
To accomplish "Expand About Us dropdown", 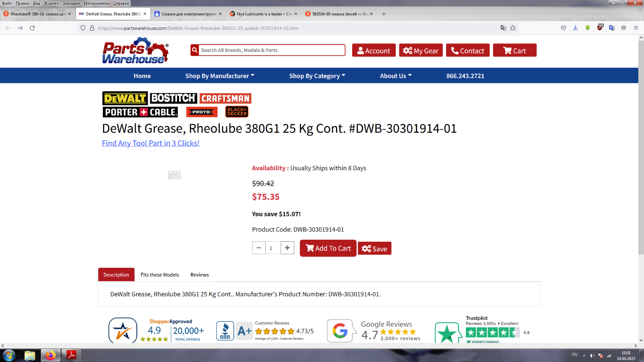I will (396, 76).
